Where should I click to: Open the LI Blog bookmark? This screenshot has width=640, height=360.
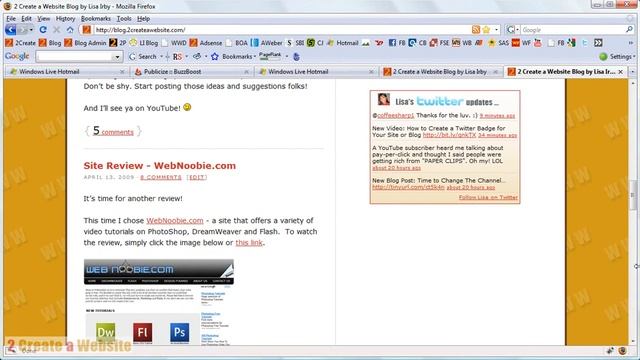(x=144, y=43)
